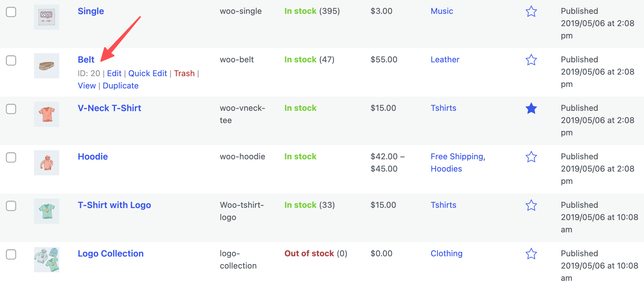View the Belt product page
This screenshot has width=644, height=289.
coord(87,85)
